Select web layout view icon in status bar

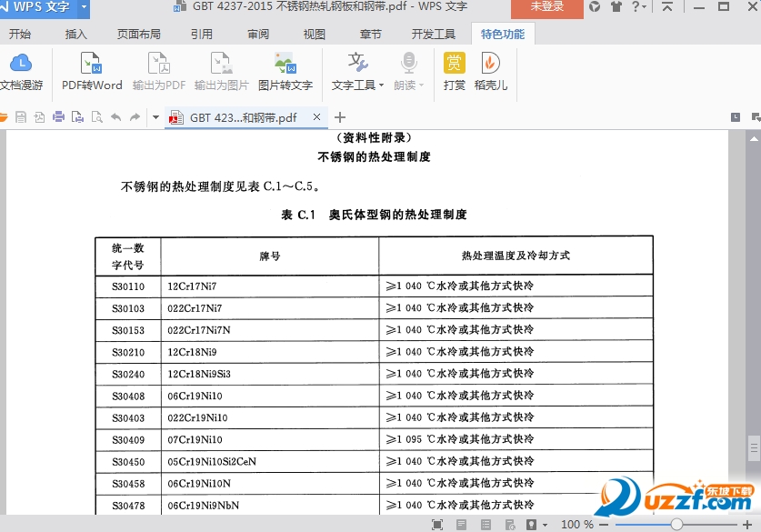509,524
